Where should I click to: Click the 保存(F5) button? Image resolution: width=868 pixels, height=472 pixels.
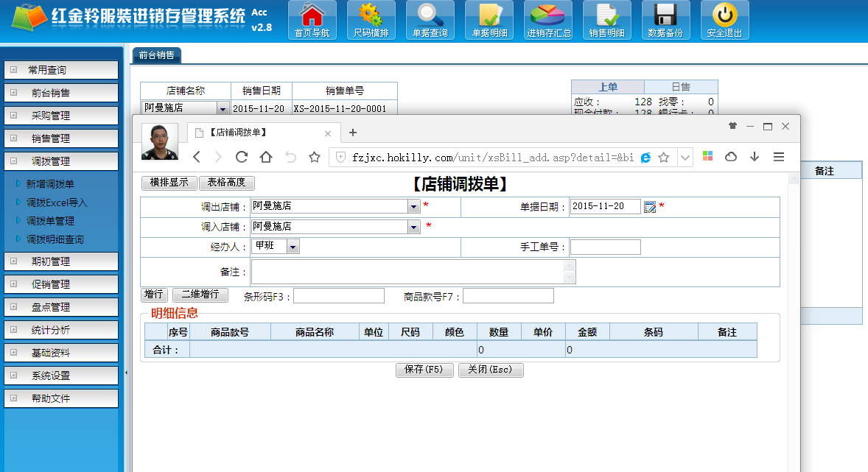point(424,370)
